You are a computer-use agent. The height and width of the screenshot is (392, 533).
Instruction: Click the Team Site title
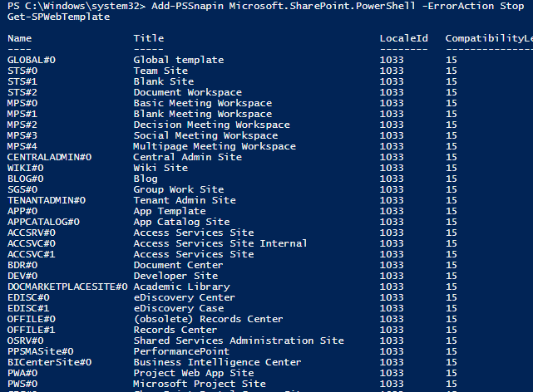[x=160, y=71]
